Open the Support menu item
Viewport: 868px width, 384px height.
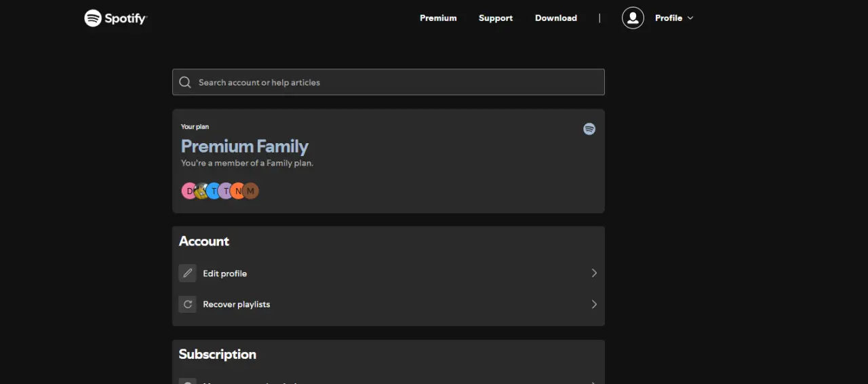(x=496, y=18)
